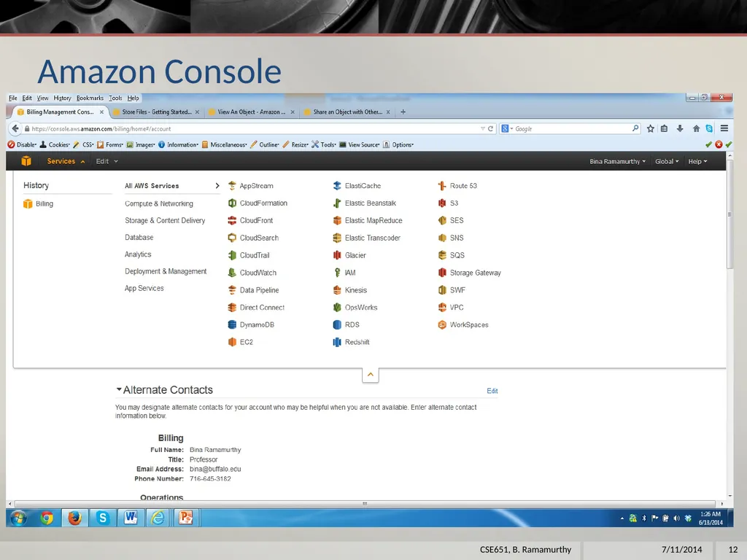Select the IAM key icon
Viewport: 747px width, 560px height.
point(337,273)
